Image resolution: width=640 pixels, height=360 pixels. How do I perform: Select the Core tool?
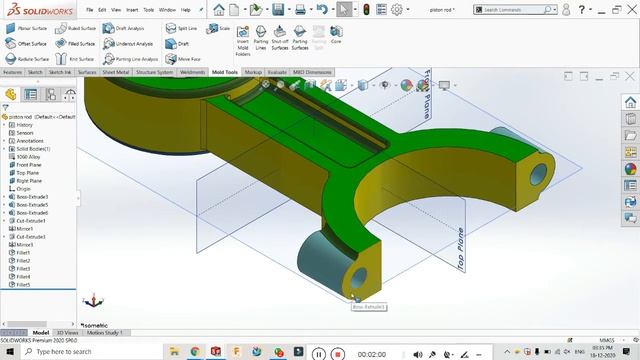[x=336, y=34]
